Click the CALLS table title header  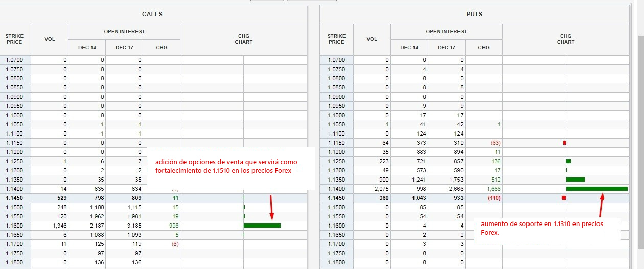[x=152, y=14]
